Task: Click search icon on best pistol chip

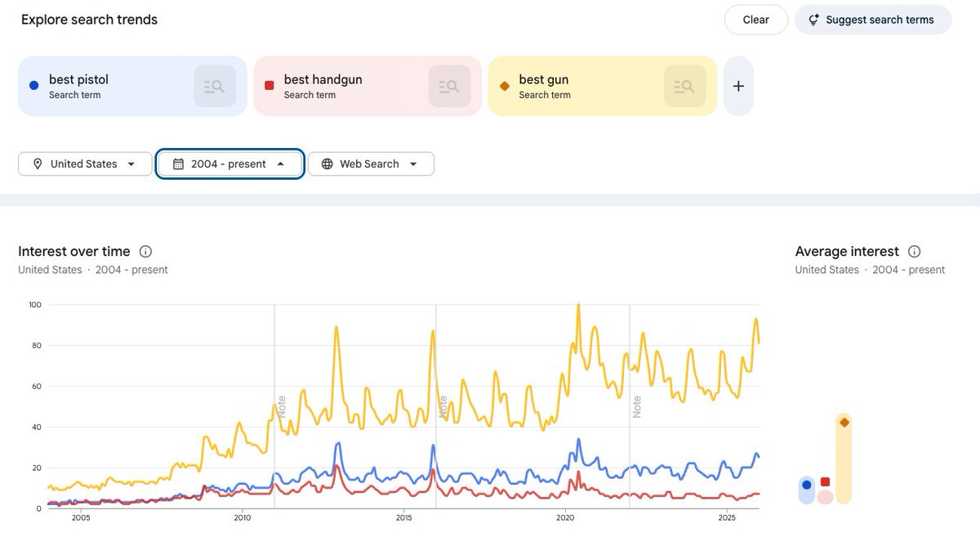Action: point(215,86)
